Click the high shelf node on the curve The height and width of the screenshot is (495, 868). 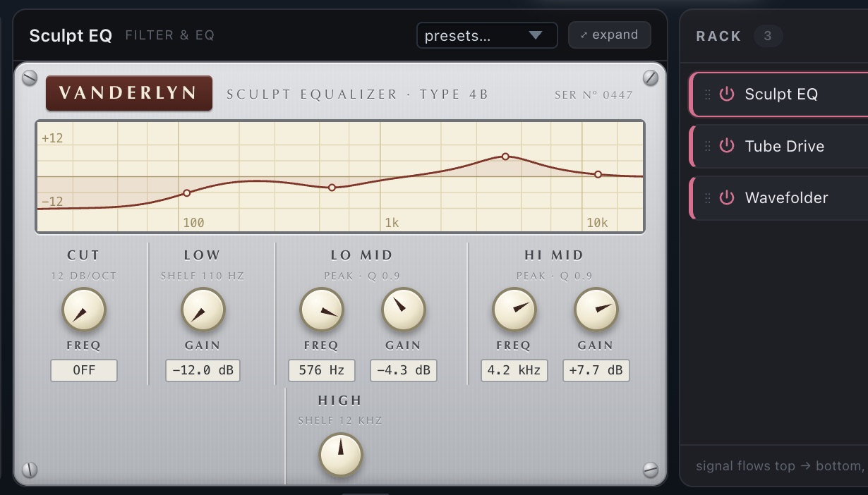pyautogui.click(x=598, y=174)
